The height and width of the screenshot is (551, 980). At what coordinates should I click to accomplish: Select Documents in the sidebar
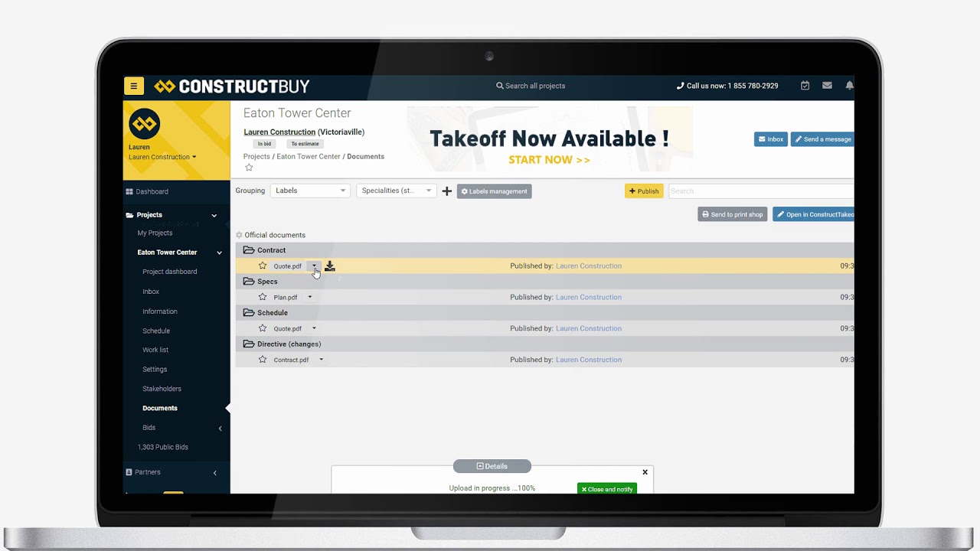click(x=160, y=409)
